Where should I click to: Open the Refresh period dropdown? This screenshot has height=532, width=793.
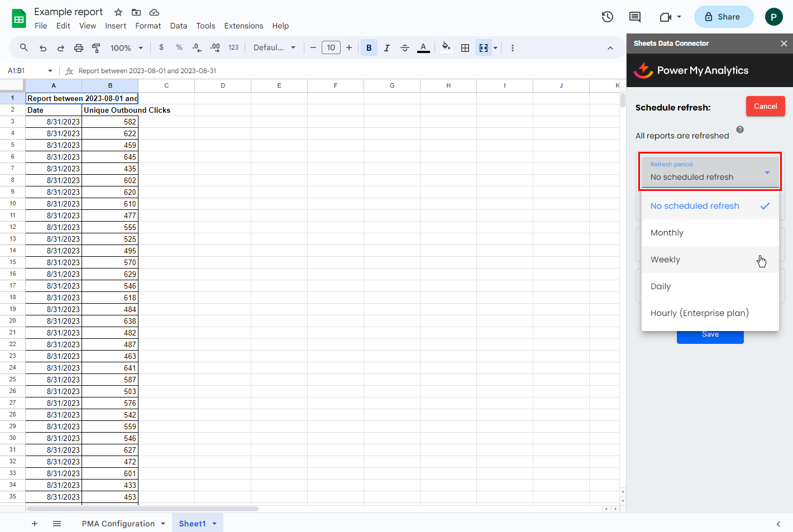click(710, 172)
